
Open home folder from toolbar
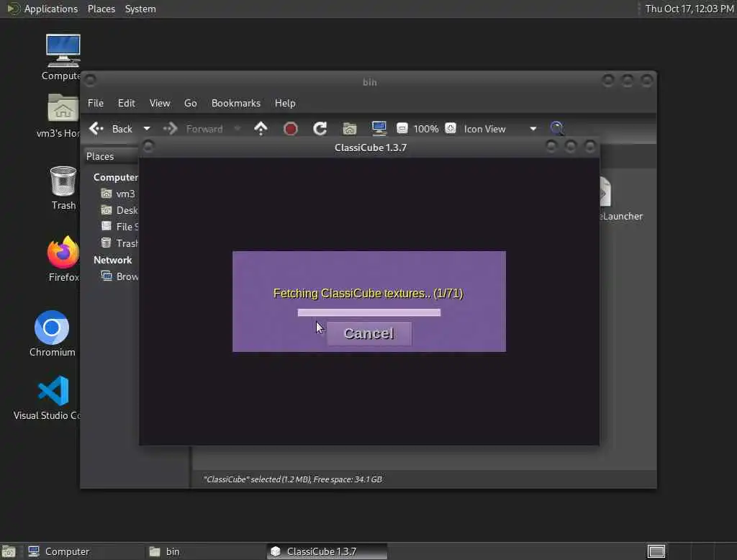[x=350, y=128]
